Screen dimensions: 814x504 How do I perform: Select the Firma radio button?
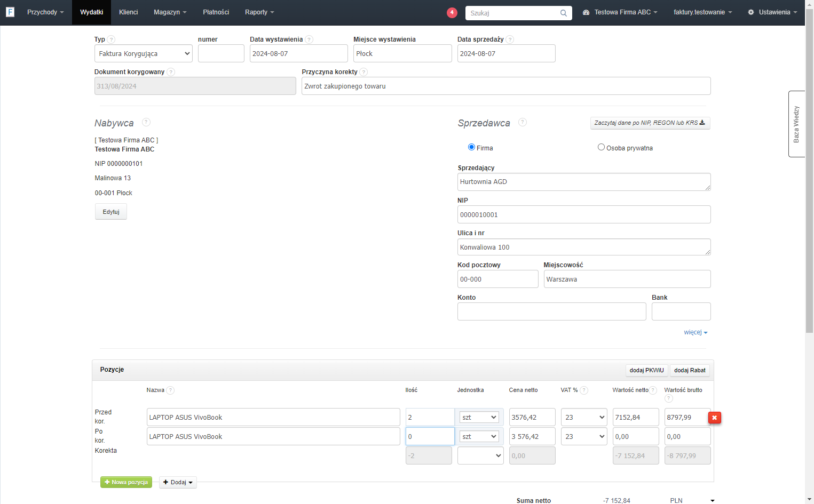pos(471,147)
